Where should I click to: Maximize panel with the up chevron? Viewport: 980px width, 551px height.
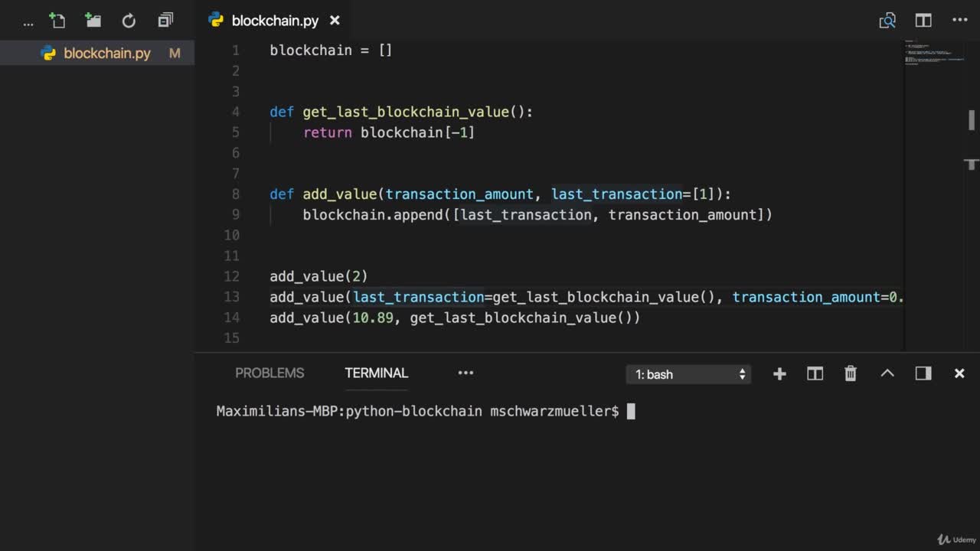click(887, 373)
